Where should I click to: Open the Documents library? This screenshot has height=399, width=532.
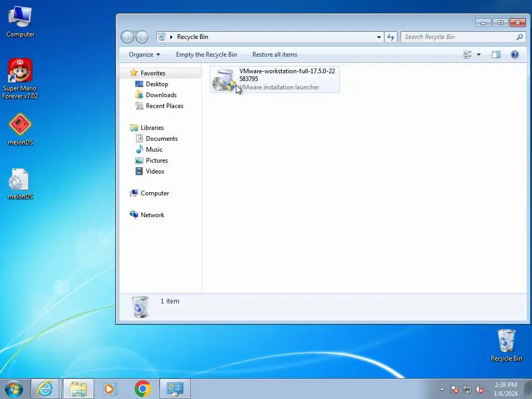coord(162,138)
